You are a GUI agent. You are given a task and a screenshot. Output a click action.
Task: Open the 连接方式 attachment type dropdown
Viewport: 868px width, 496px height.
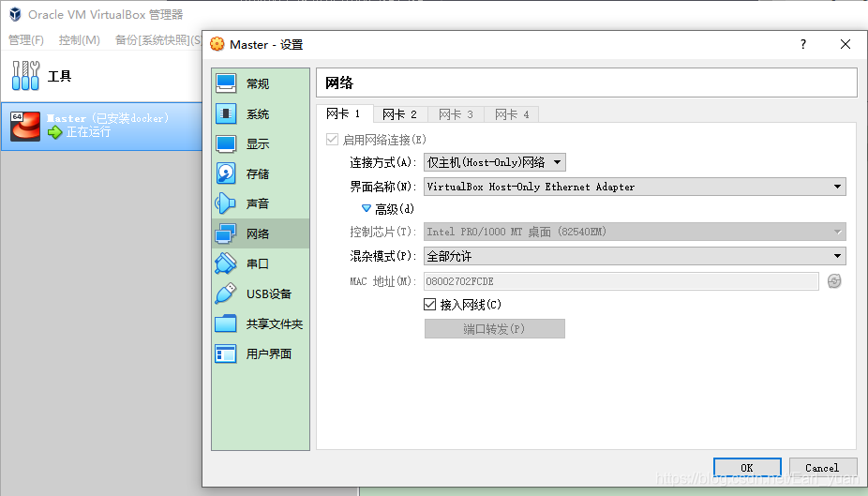pos(495,162)
